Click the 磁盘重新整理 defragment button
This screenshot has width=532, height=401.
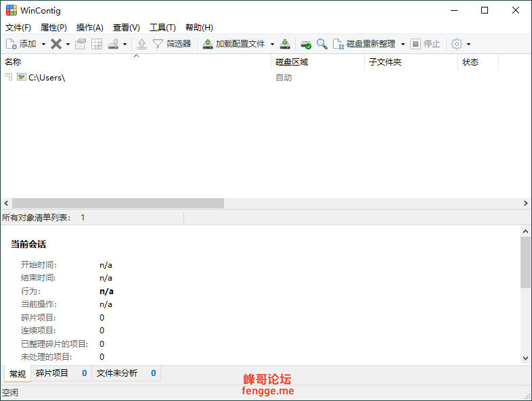[364, 44]
